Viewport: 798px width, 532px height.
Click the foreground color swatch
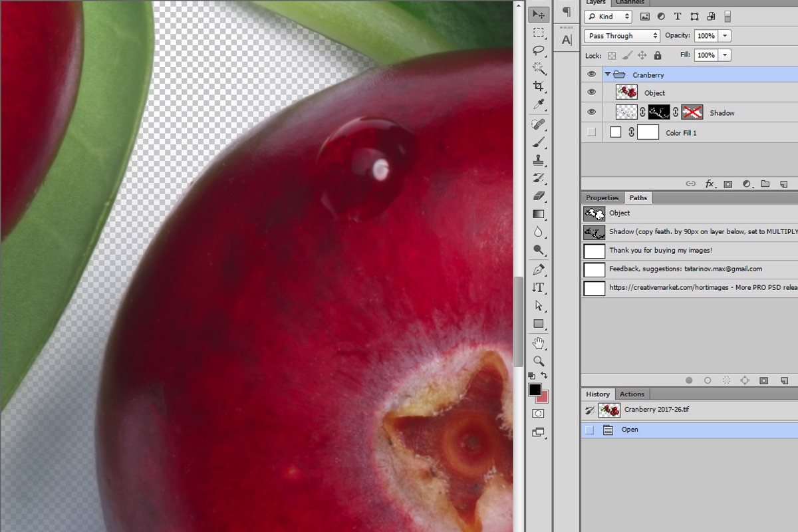[x=535, y=391]
